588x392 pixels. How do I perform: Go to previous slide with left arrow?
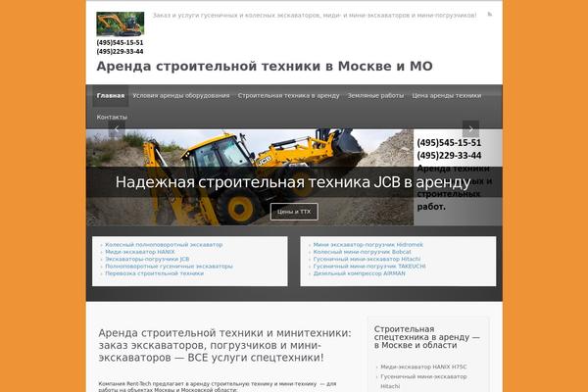[117, 128]
